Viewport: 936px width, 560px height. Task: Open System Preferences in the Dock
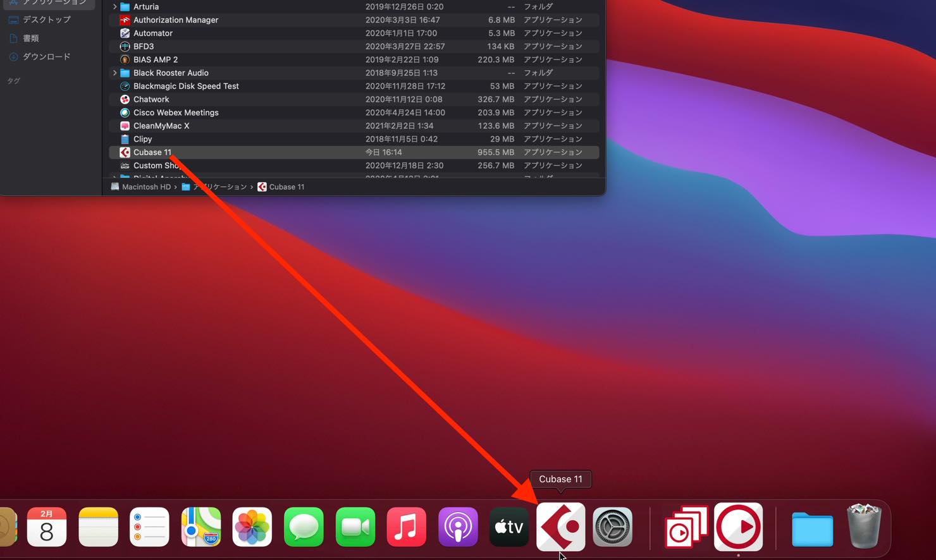(612, 527)
